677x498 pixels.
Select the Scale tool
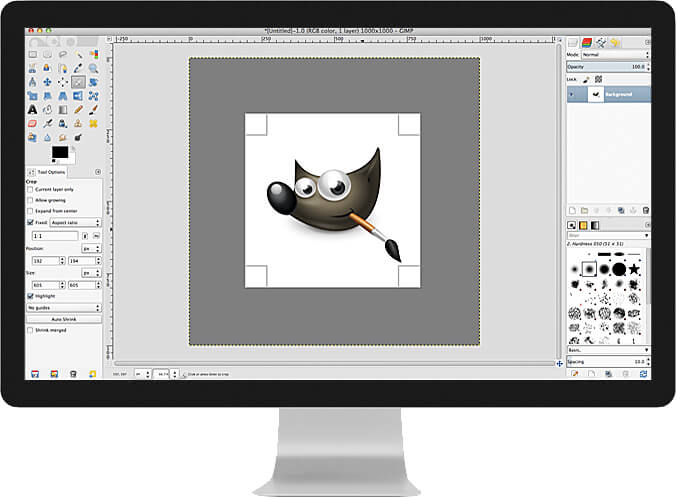coord(32,96)
